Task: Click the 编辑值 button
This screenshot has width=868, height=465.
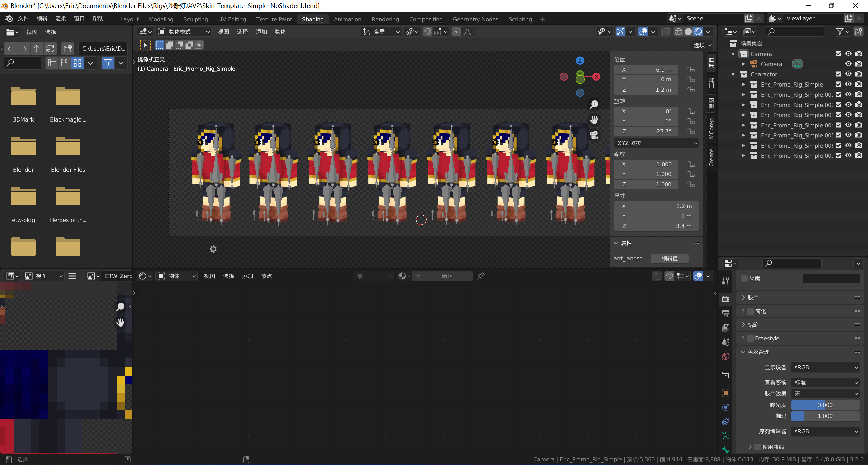Action: 669,258
